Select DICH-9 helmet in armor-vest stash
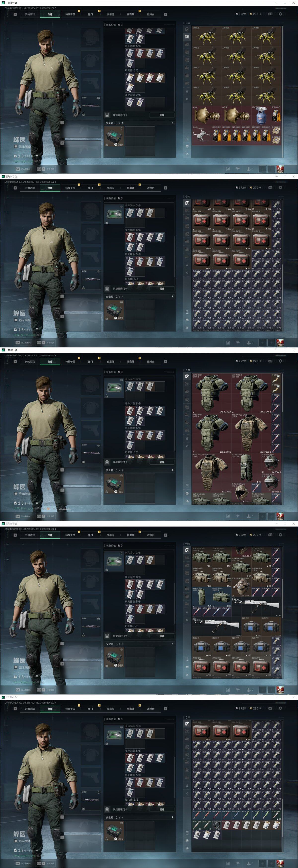Image resolution: width=298 pixels, height=868 pixels. point(241,493)
